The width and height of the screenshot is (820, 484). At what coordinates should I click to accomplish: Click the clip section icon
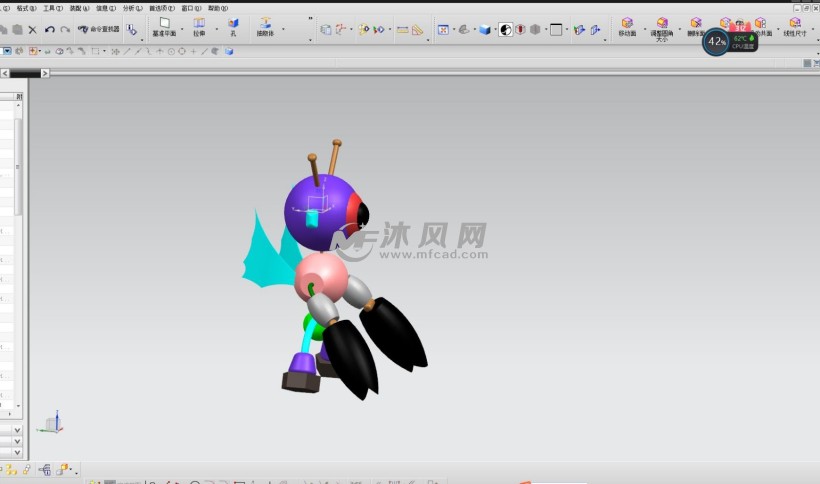click(579, 30)
